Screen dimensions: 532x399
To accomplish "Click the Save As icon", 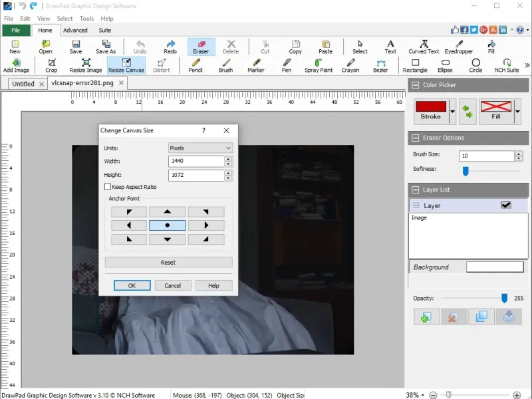I will [x=106, y=47].
